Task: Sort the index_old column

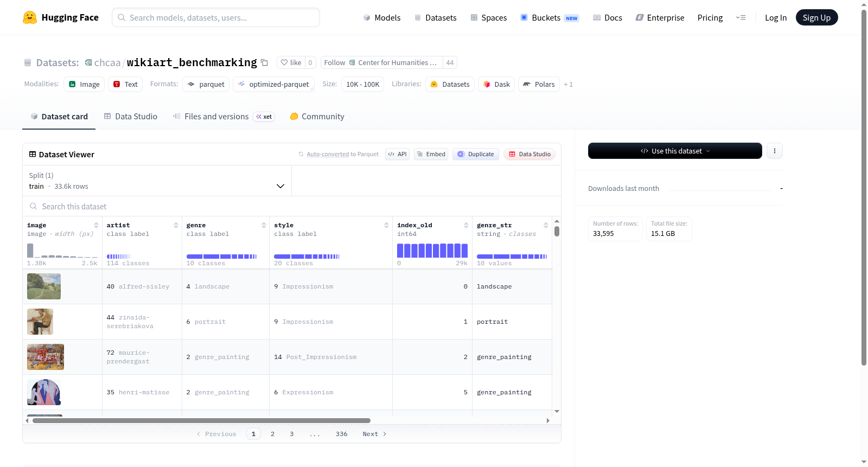Action: point(466,225)
